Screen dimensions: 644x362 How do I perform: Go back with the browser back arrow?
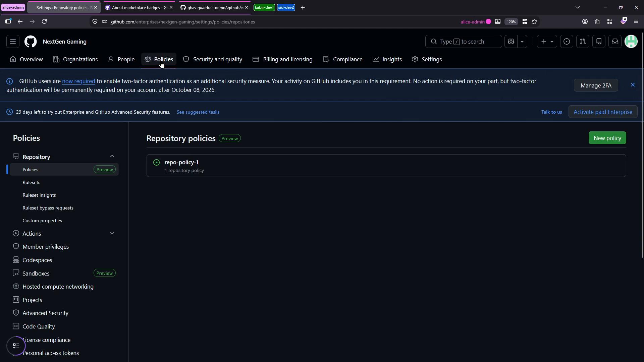(20, 22)
